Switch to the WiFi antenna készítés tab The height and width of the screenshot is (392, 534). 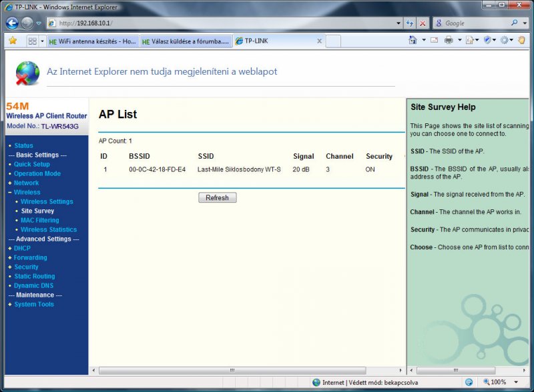click(x=93, y=41)
